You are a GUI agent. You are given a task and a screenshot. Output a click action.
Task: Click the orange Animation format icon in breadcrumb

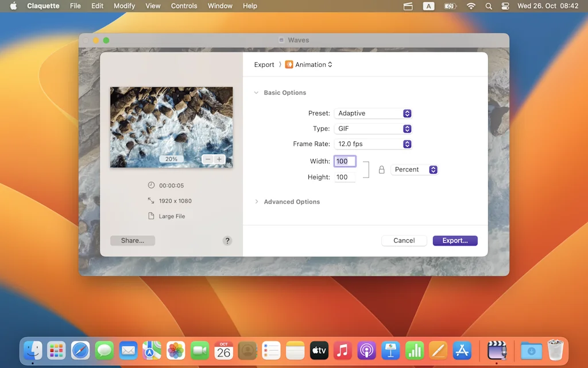point(289,64)
